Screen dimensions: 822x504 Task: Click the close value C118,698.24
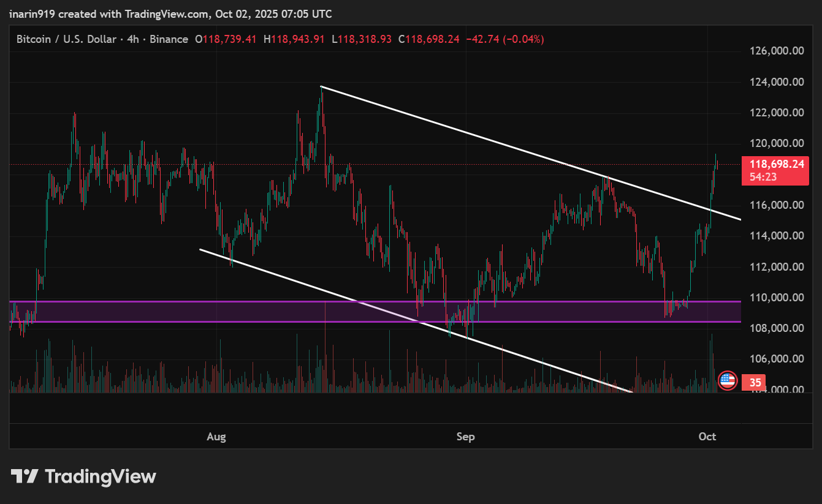click(x=428, y=39)
